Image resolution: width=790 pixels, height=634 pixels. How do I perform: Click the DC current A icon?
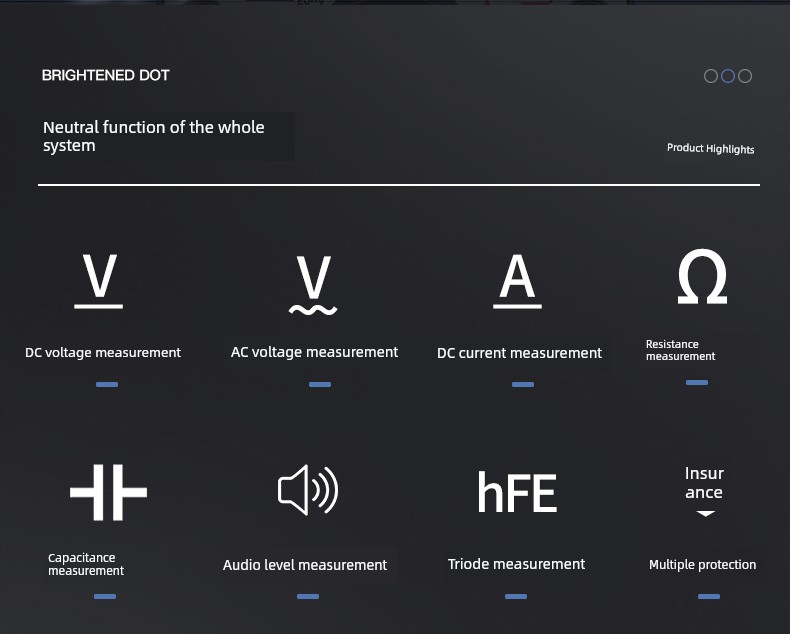(517, 281)
